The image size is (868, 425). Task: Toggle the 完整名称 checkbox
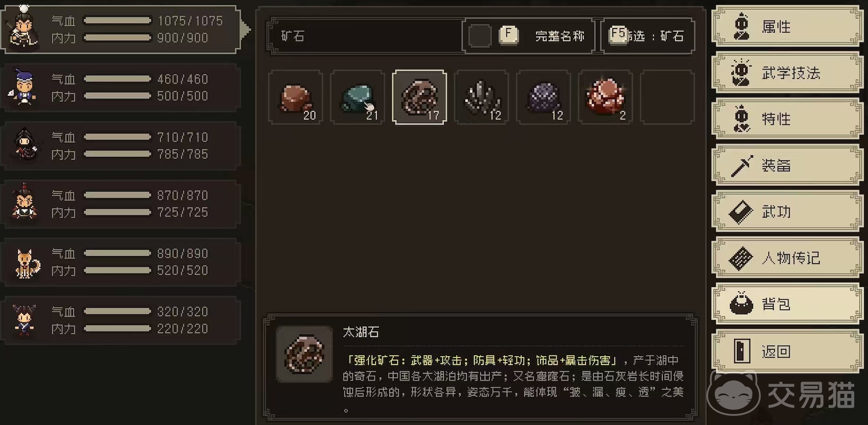click(480, 36)
